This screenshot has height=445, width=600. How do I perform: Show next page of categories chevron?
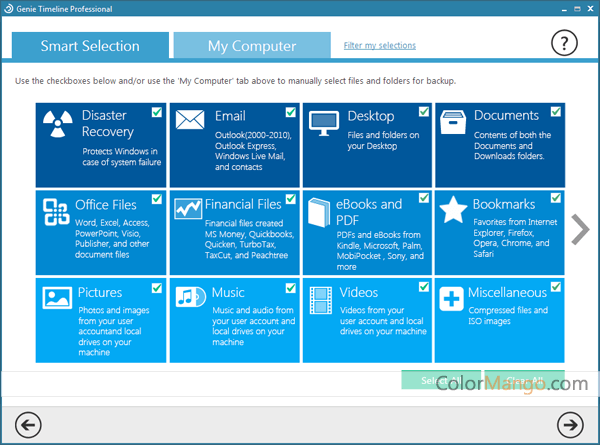coord(580,229)
